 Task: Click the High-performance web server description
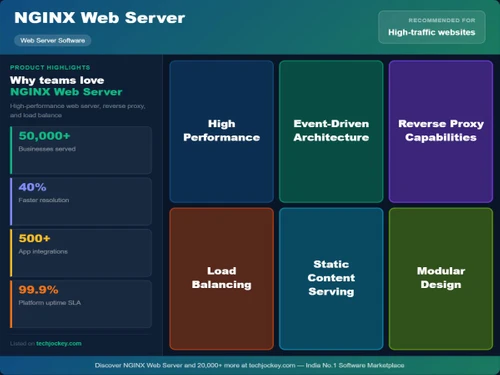click(x=78, y=110)
